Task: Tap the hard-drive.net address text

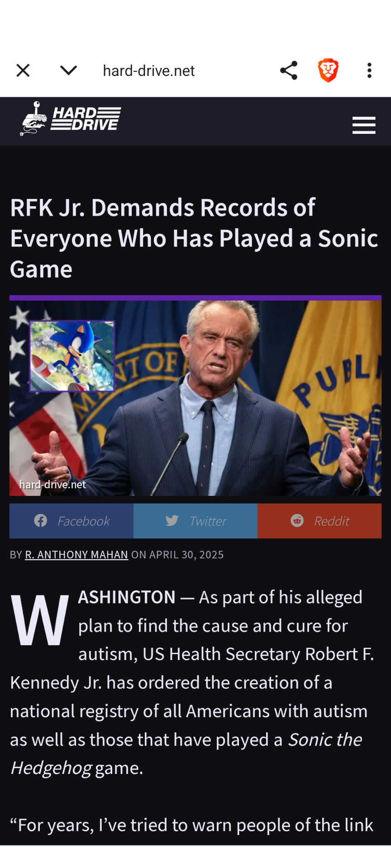Action: click(149, 71)
